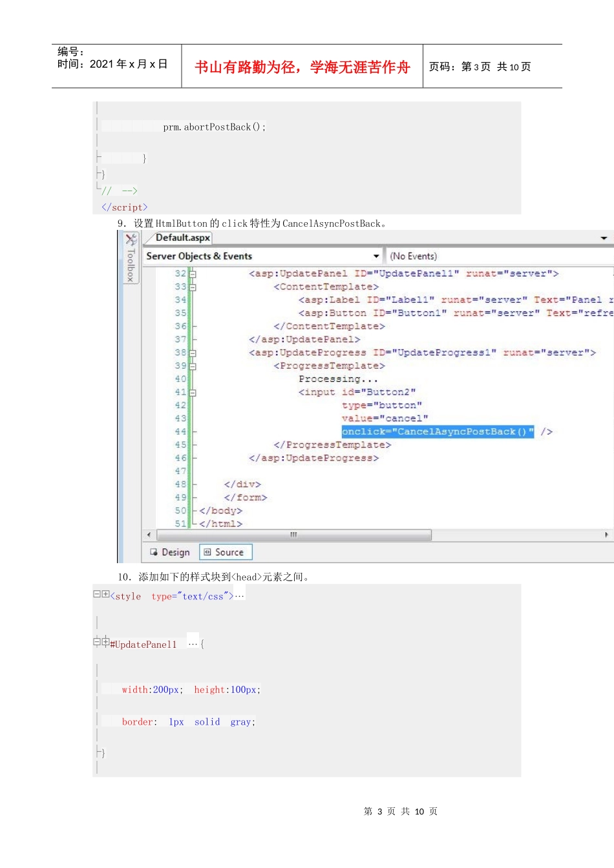614x868 pixels.
Task: Toggle the outline icons beside <style type="text/css">
Action: pos(101,594)
